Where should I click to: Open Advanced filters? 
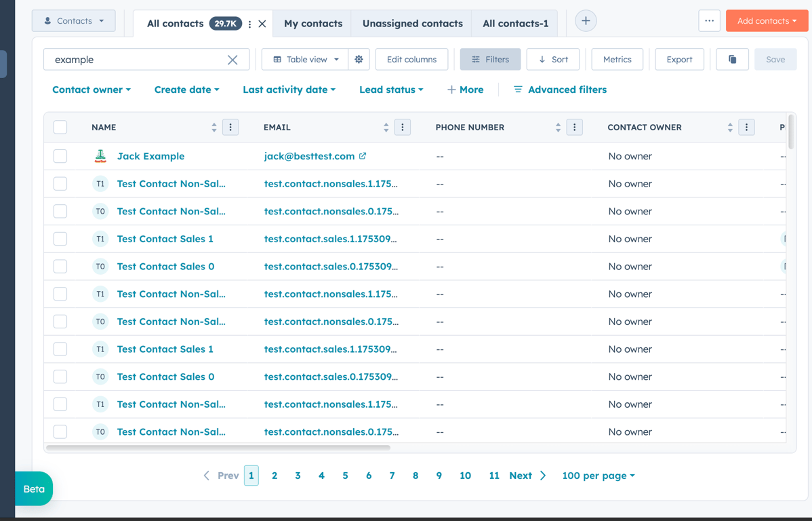560,90
